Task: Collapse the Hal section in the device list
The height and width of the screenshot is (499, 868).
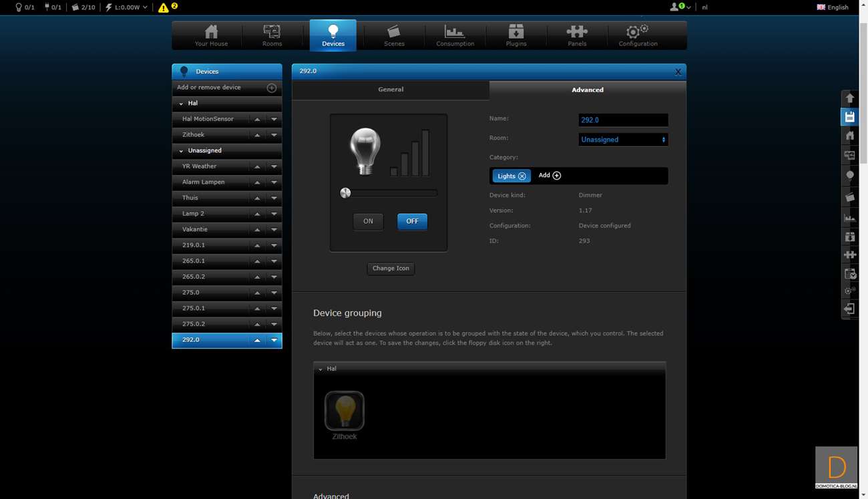Action: click(x=181, y=104)
